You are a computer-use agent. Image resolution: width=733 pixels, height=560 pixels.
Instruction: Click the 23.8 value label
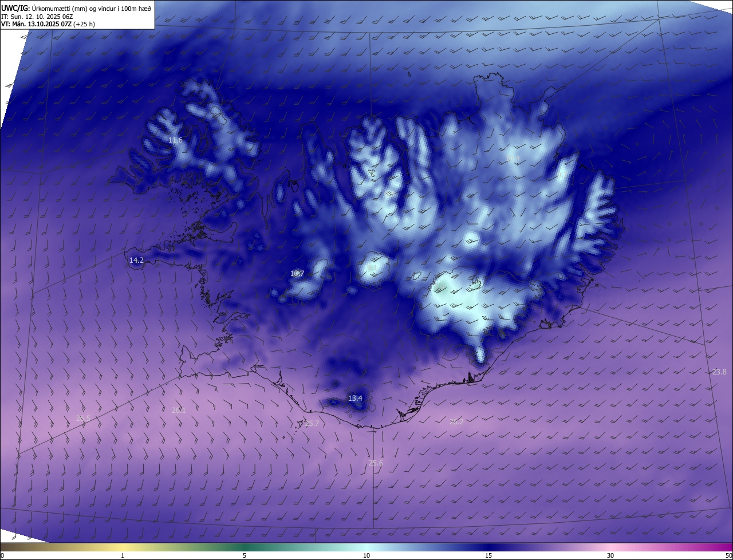tap(719, 372)
